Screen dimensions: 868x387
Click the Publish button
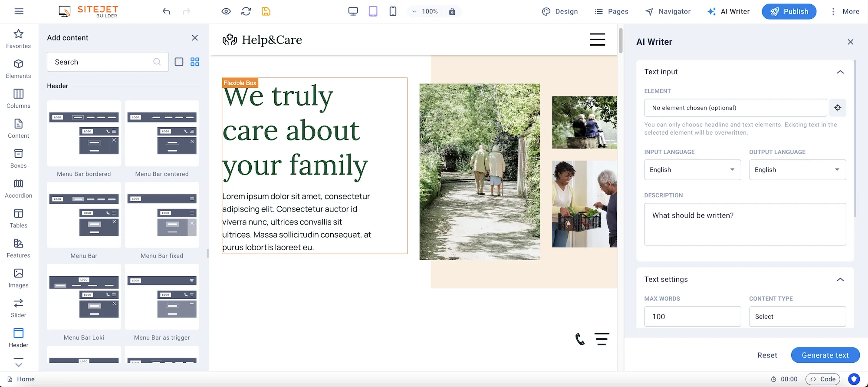pos(789,11)
